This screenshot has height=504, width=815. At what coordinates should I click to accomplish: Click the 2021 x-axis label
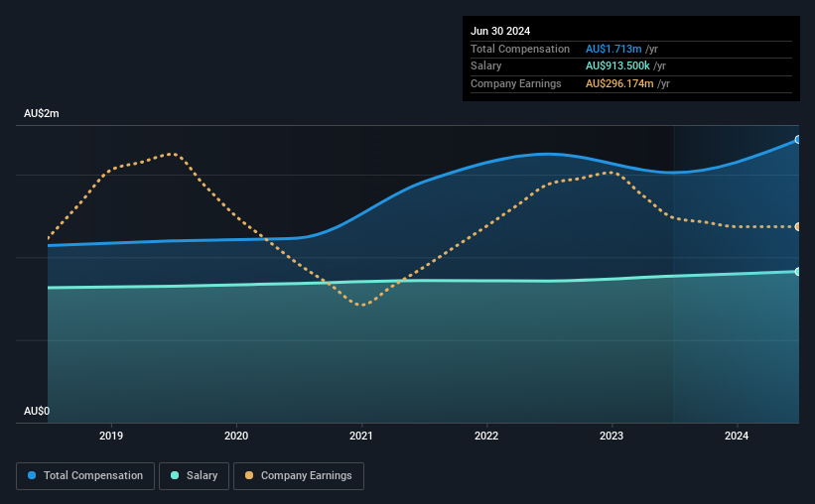pyautogui.click(x=361, y=436)
